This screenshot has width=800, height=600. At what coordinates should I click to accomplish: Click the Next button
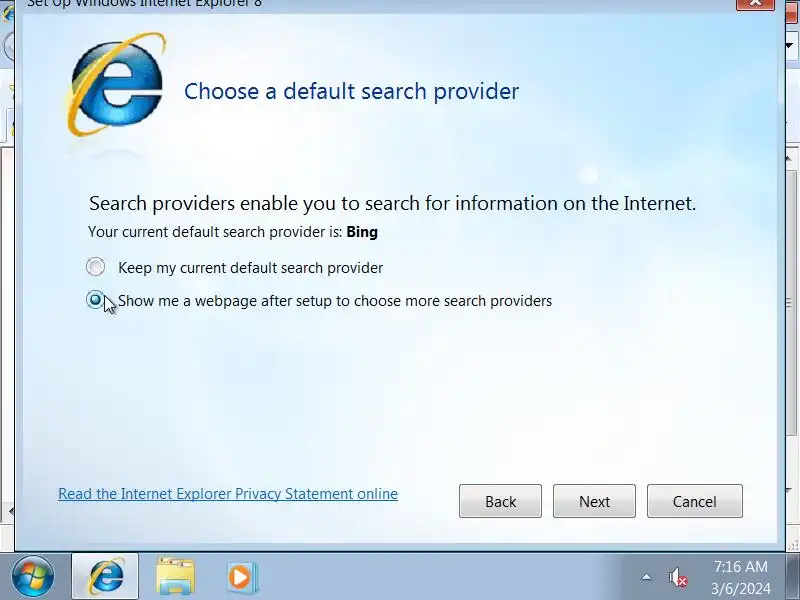pyautogui.click(x=594, y=501)
